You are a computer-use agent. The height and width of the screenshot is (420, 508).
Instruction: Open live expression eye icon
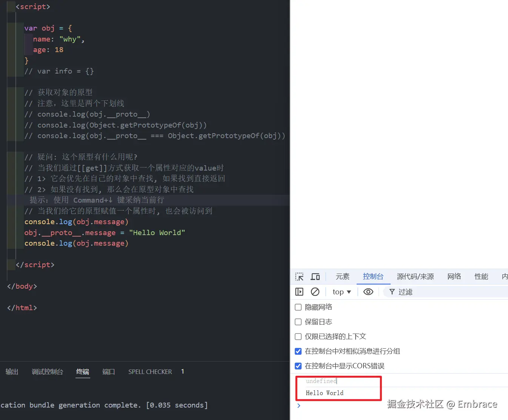point(368,292)
